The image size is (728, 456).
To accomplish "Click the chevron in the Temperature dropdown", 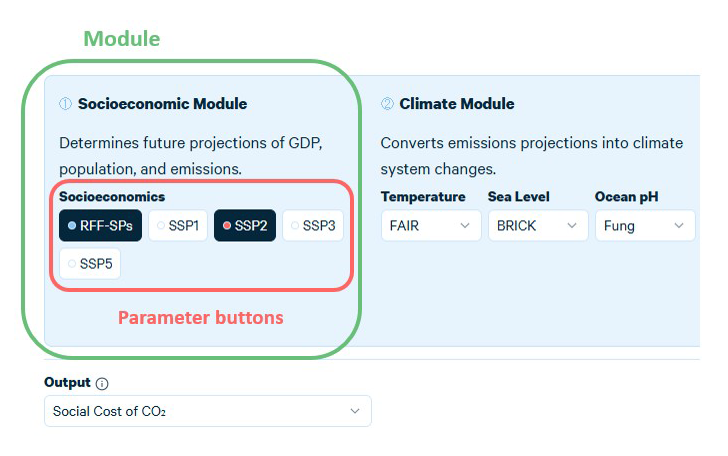I will click(465, 226).
